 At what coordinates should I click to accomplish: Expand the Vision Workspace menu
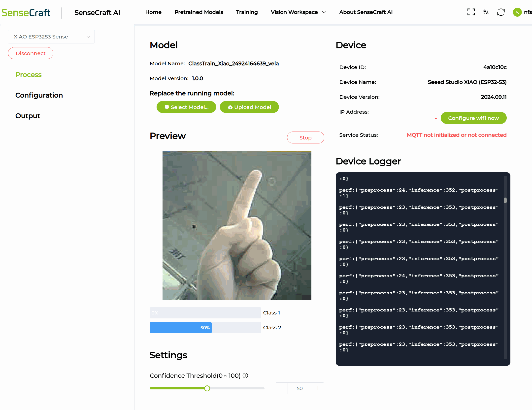[298, 12]
